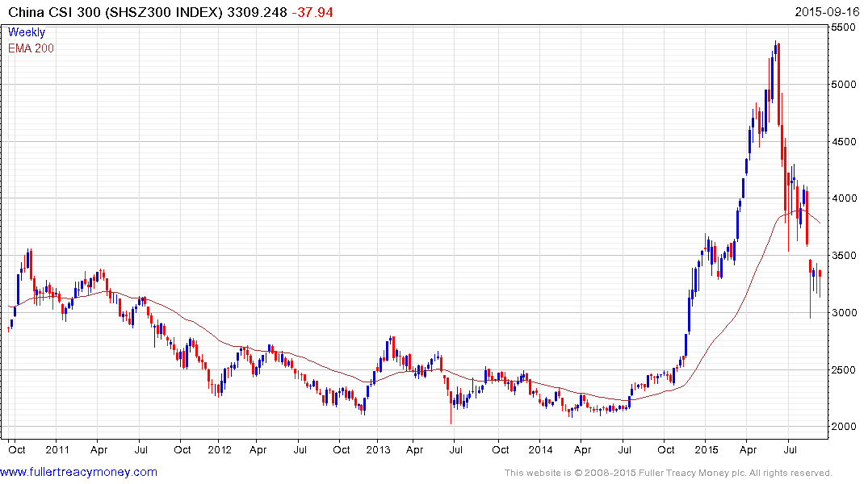Click the long-wick candle near 3000 in late August 2015

click(811, 288)
